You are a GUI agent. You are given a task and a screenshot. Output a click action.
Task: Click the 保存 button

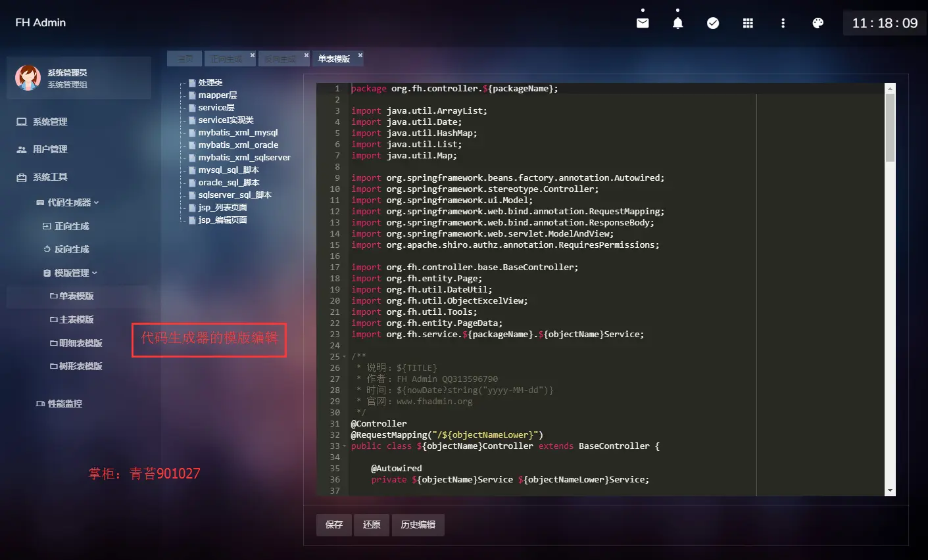tap(334, 525)
